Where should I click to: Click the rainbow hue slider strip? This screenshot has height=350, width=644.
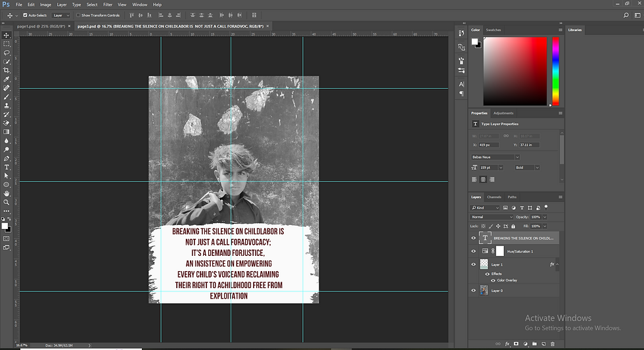click(x=555, y=70)
